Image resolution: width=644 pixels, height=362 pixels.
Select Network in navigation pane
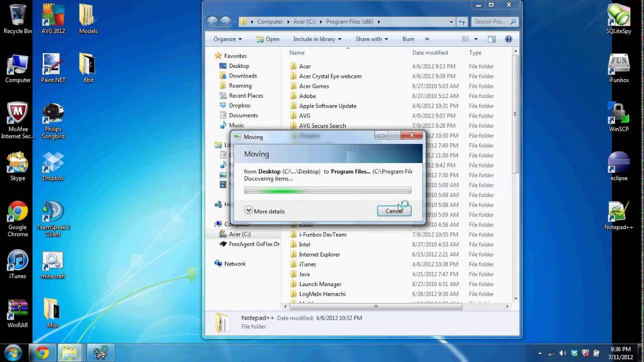(234, 264)
